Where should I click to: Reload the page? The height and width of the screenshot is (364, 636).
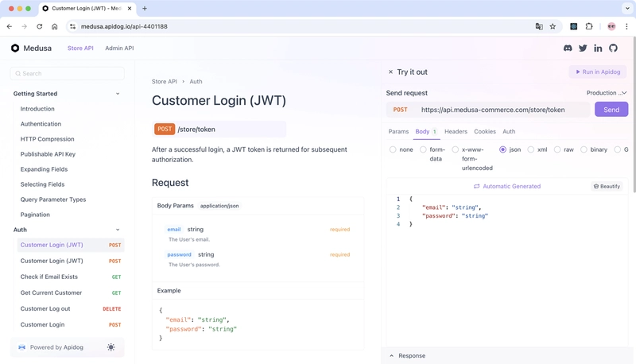point(39,26)
